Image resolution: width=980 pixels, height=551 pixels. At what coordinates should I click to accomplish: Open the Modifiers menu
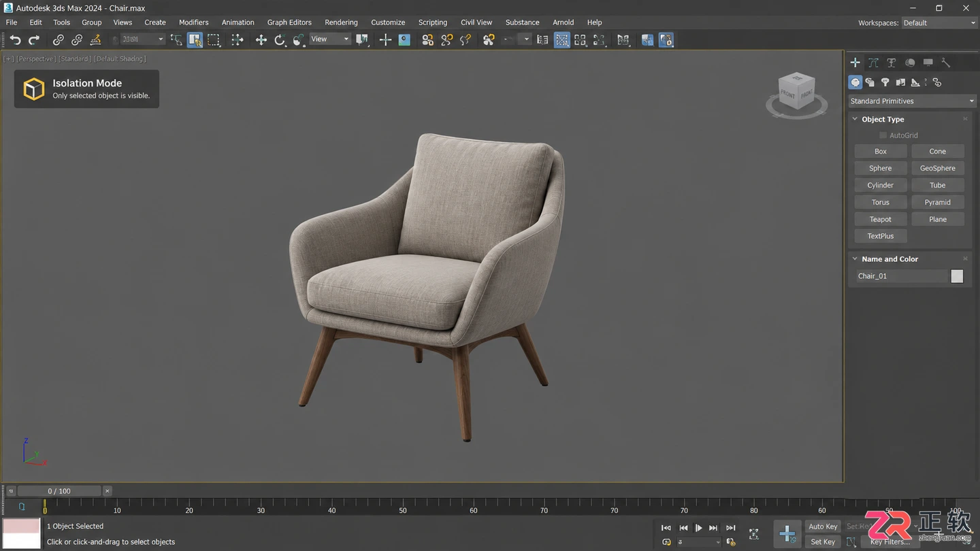194,22
